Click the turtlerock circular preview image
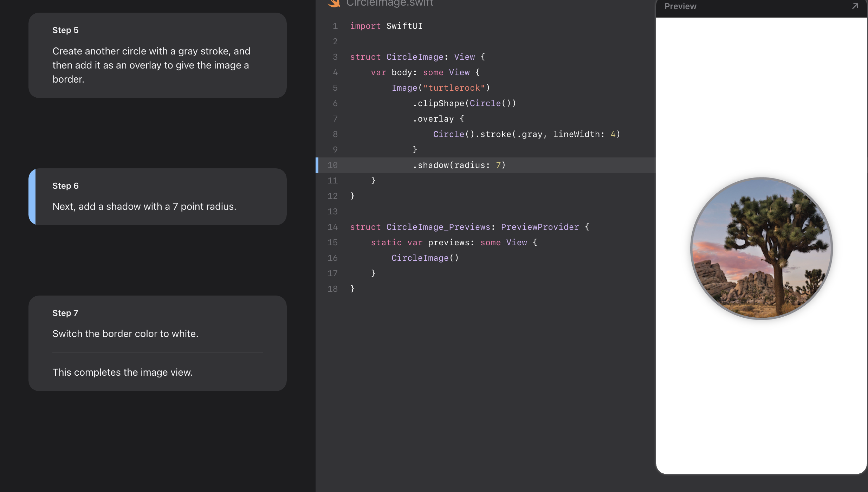 coord(761,248)
